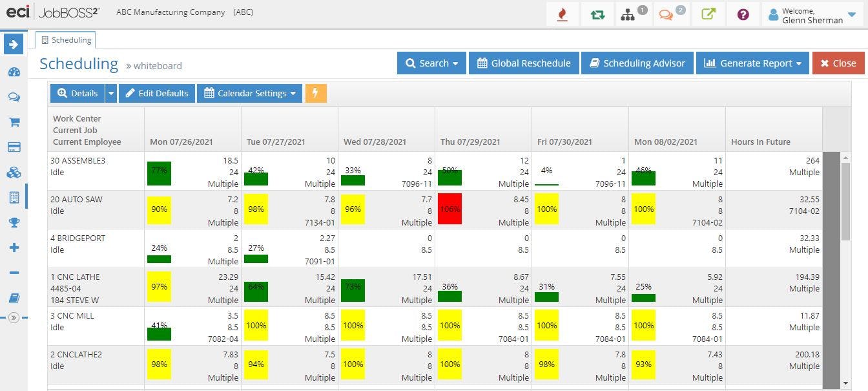Click the red 106% cell for AUTO SAW
This screenshot has width=868, height=391.
pyautogui.click(x=449, y=209)
